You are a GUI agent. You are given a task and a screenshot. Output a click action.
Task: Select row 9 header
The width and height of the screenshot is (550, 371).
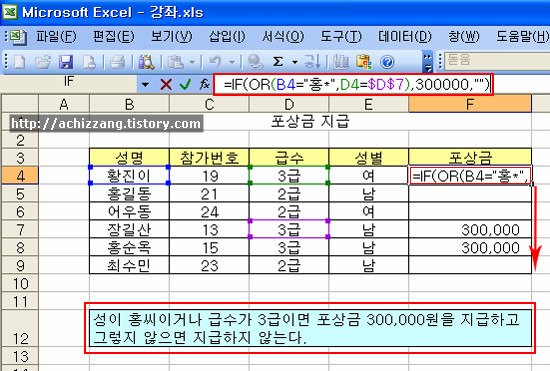(20, 265)
